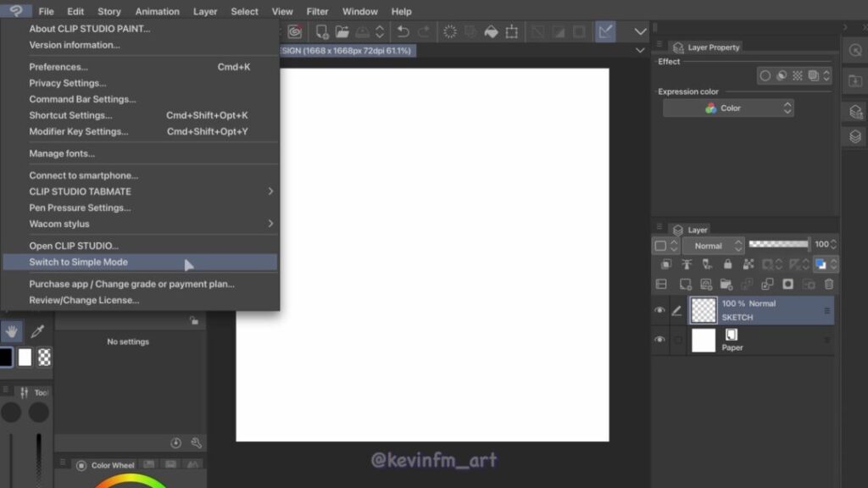Choose Shortcut Settings menu entry
This screenshot has width=868, height=488.
[x=141, y=115]
